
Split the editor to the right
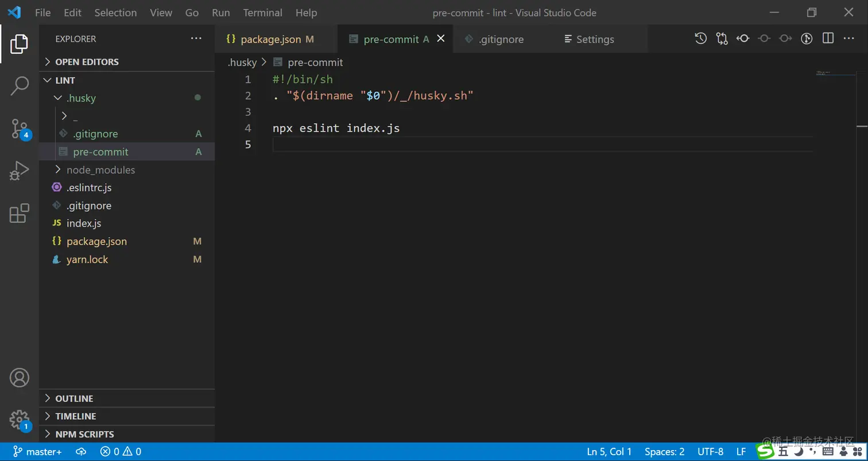point(828,38)
